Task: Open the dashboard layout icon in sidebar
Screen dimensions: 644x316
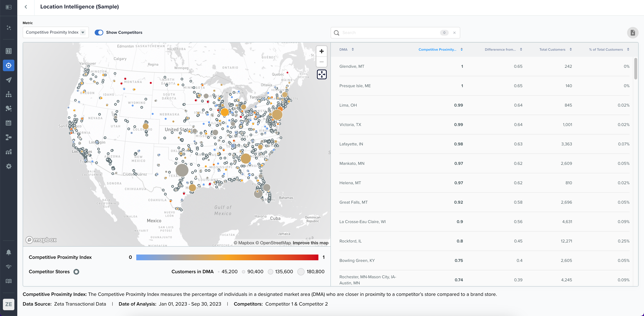Action: (x=8, y=51)
